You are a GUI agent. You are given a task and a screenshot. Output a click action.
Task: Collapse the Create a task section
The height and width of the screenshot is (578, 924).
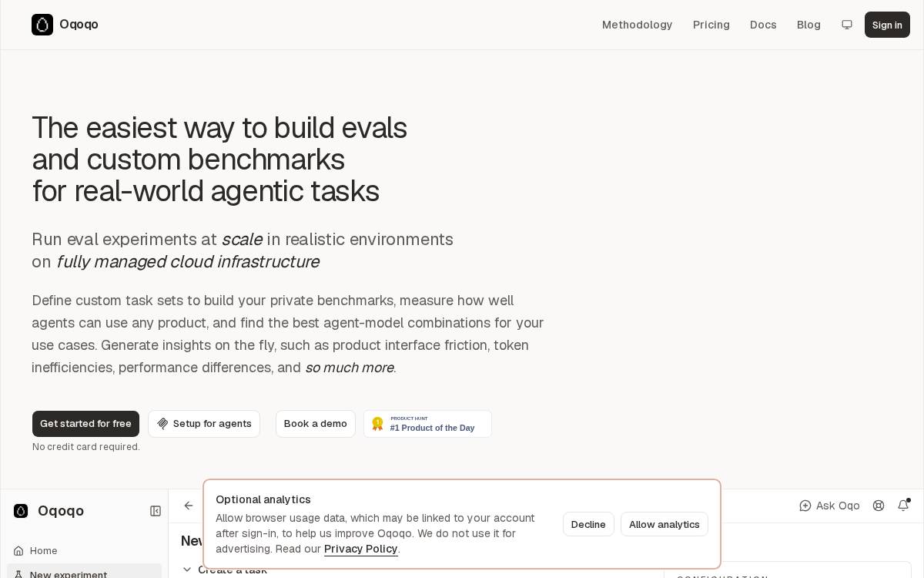click(x=225, y=570)
